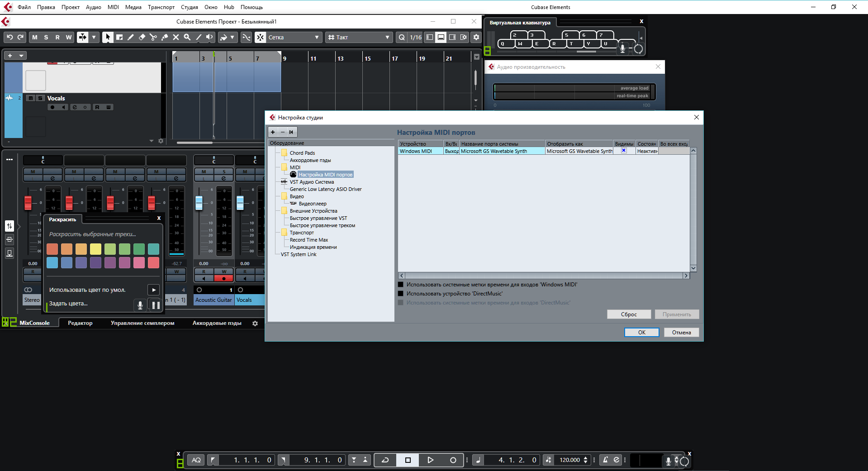Select the Line tool

(x=199, y=37)
